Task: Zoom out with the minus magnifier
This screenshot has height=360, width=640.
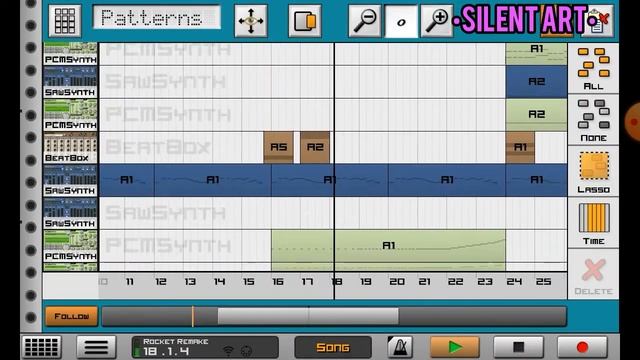Action: click(365, 20)
